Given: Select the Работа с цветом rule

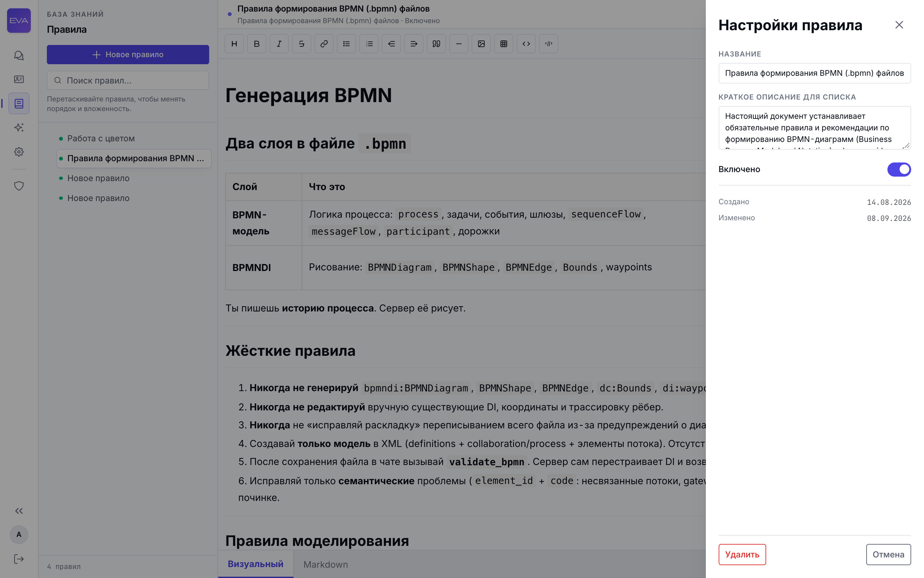Looking at the screenshot, I should point(134,138).
